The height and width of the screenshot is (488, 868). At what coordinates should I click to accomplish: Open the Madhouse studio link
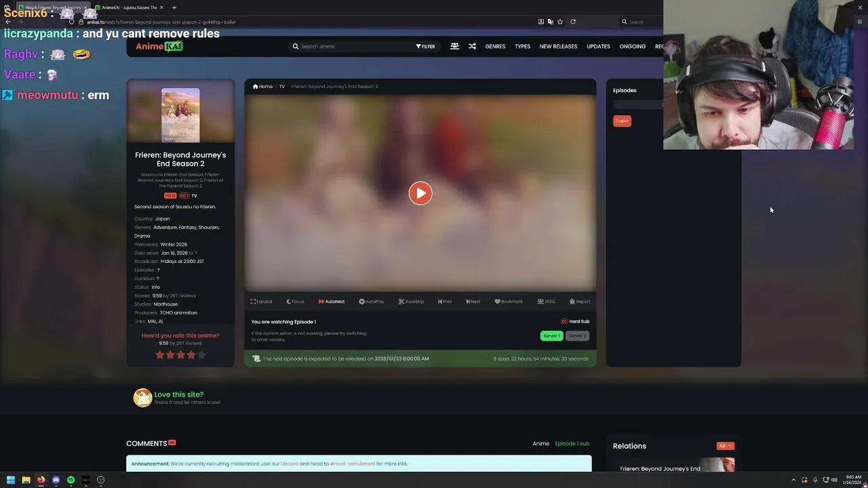tap(165, 304)
